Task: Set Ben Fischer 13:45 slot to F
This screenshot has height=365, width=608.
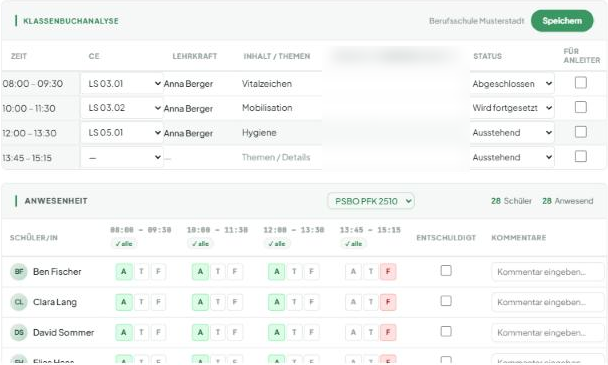Action: pos(388,272)
